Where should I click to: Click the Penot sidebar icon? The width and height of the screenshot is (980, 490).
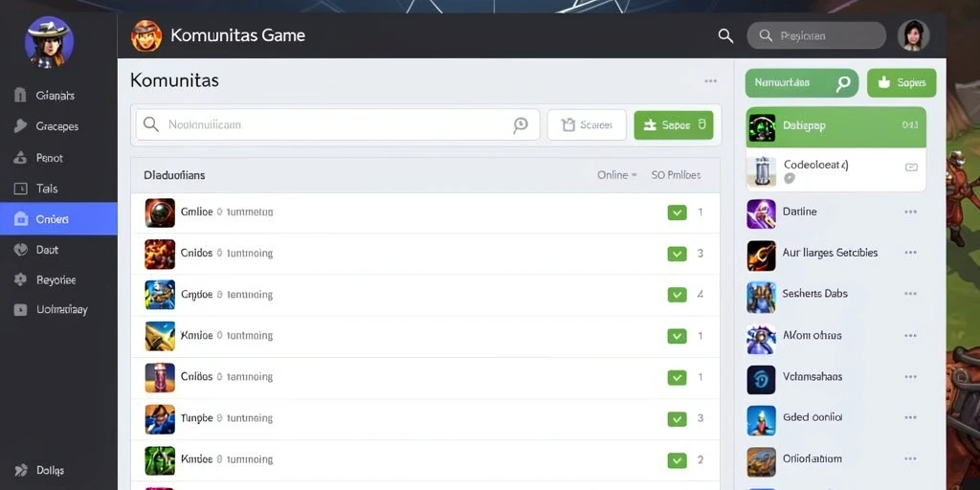coord(21,158)
